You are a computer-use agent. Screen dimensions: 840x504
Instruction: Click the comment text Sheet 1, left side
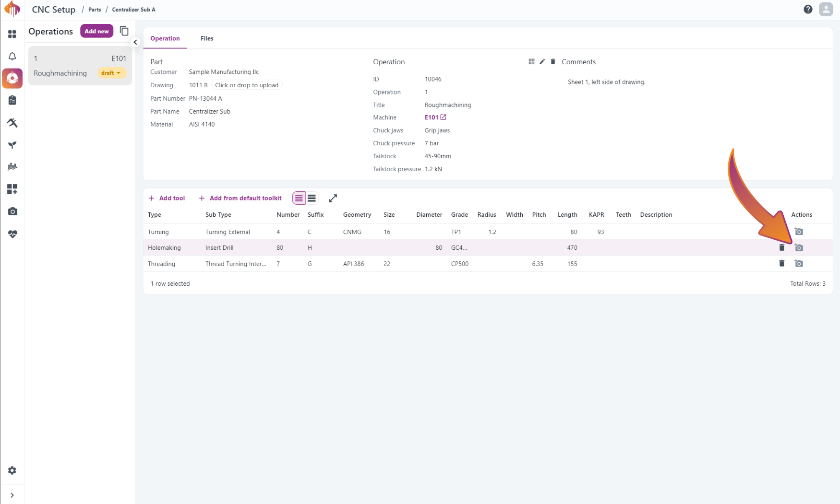pyautogui.click(x=607, y=82)
